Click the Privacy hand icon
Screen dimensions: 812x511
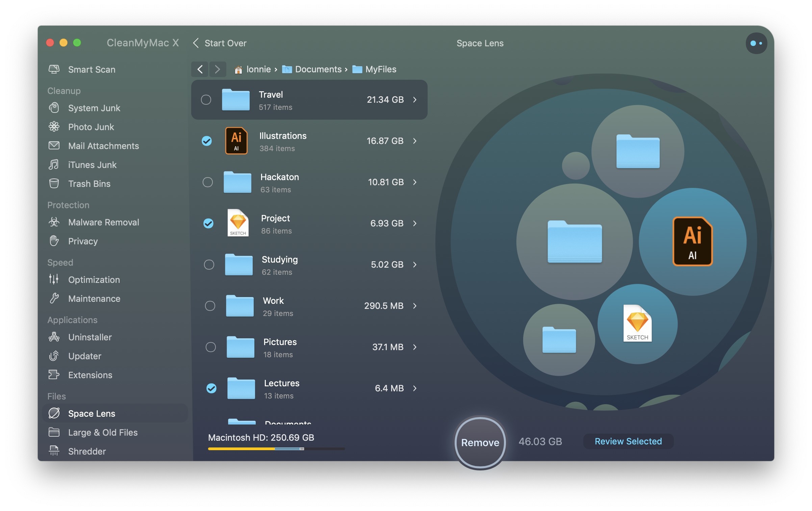pyautogui.click(x=54, y=241)
